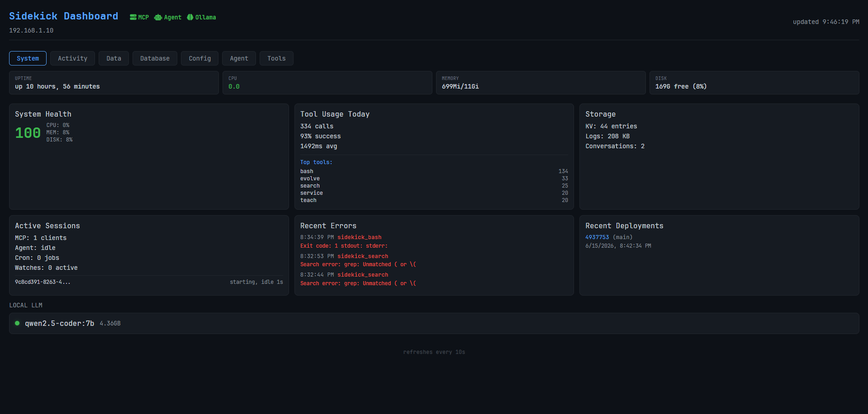Go to the Agent tab
Screen dimensions: 868x414
tap(239, 58)
